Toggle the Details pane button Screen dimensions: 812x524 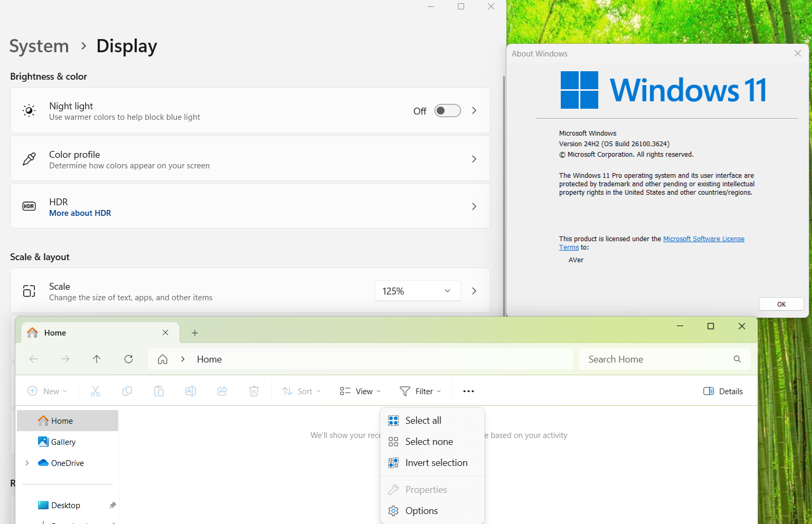point(723,391)
